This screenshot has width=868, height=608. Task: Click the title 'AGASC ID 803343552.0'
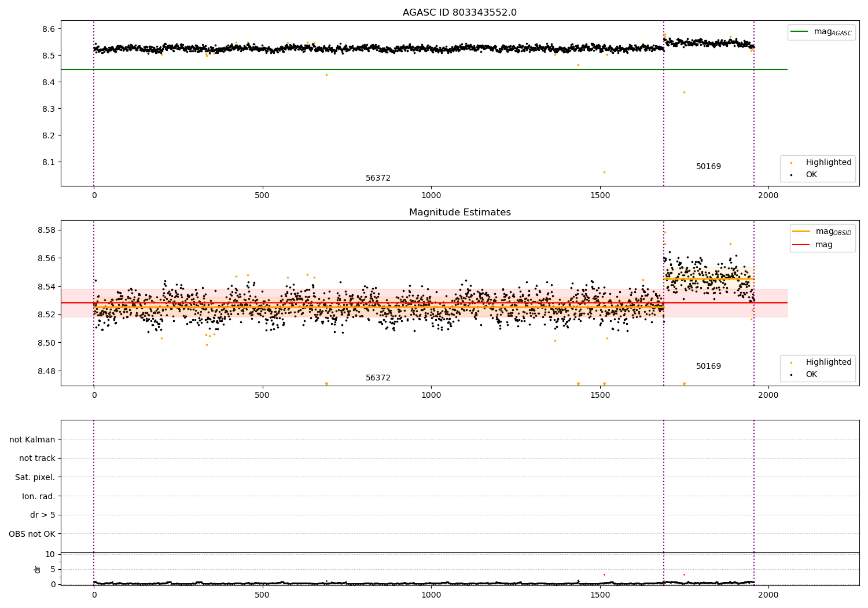click(459, 13)
